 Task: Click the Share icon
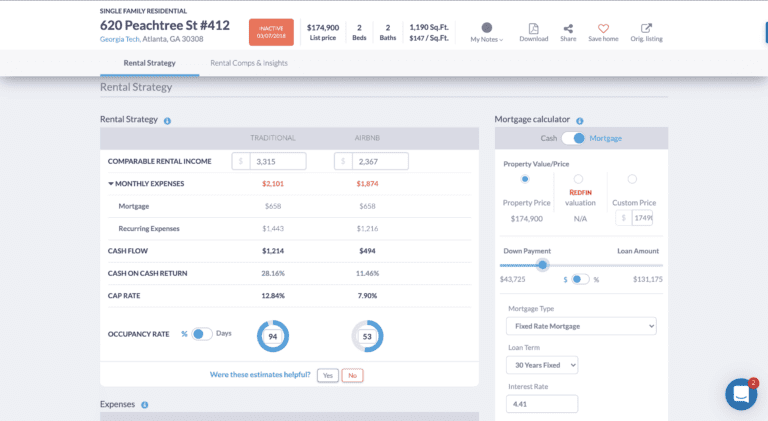(x=568, y=29)
